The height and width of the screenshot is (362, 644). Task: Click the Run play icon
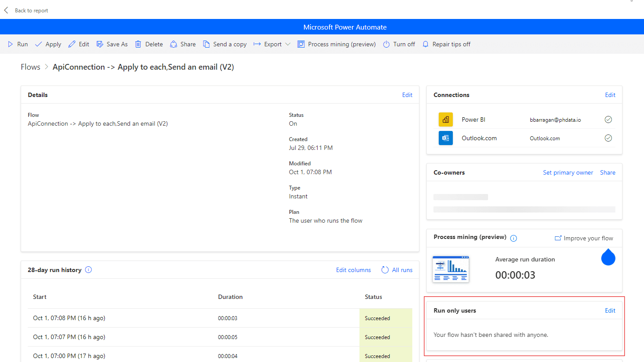10,44
